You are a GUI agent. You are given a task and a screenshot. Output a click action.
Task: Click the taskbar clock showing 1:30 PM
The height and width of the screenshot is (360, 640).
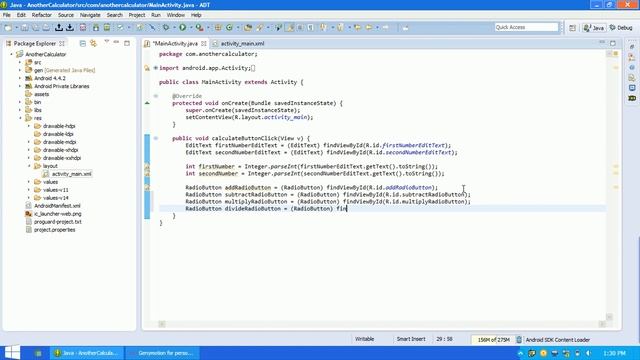pos(614,353)
